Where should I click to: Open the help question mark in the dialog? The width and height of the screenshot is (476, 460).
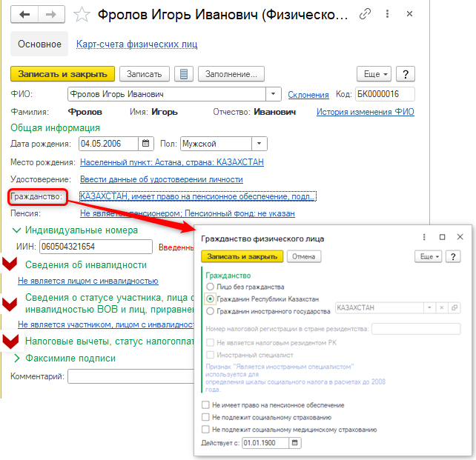pos(453,256)
